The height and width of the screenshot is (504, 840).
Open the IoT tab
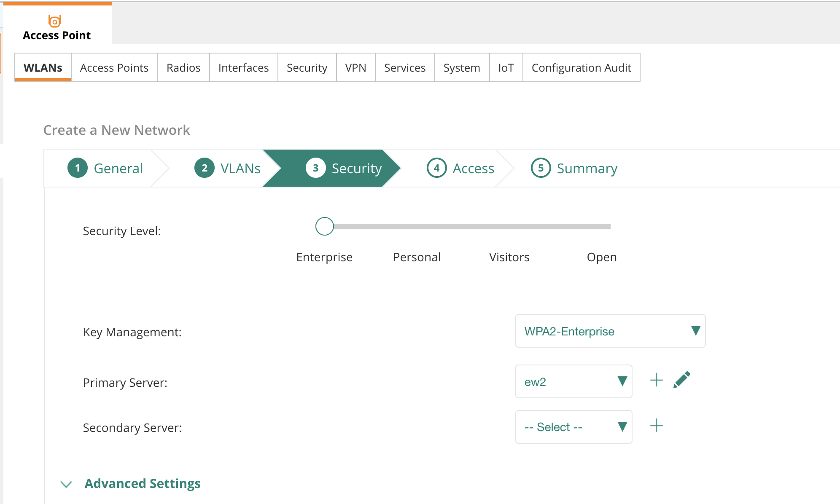506,67
